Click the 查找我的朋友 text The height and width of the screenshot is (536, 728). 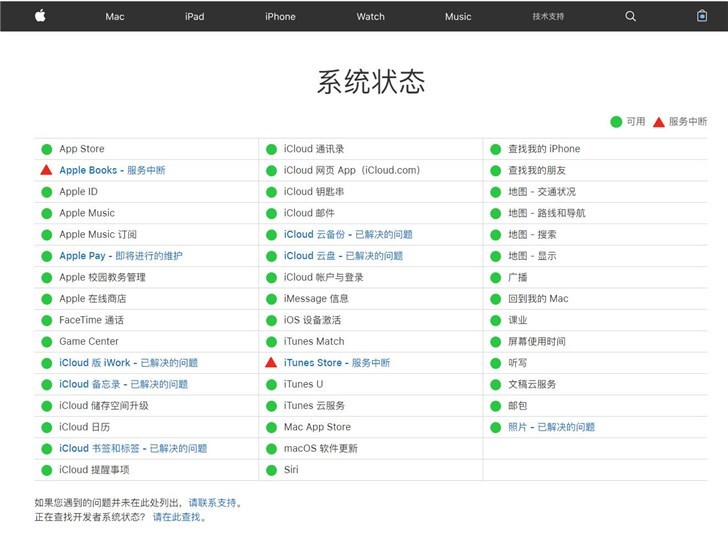point(537,170)
